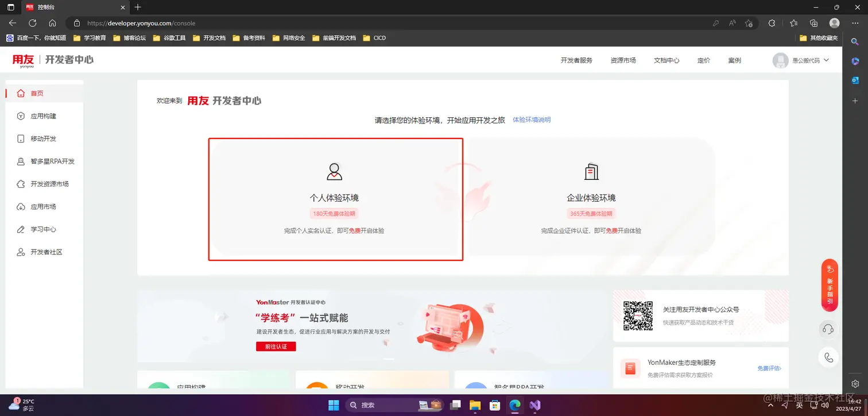The height and width of the screenshot is (416, 868).
Task: Open the browser Settings and more menu
Action: 855,22
